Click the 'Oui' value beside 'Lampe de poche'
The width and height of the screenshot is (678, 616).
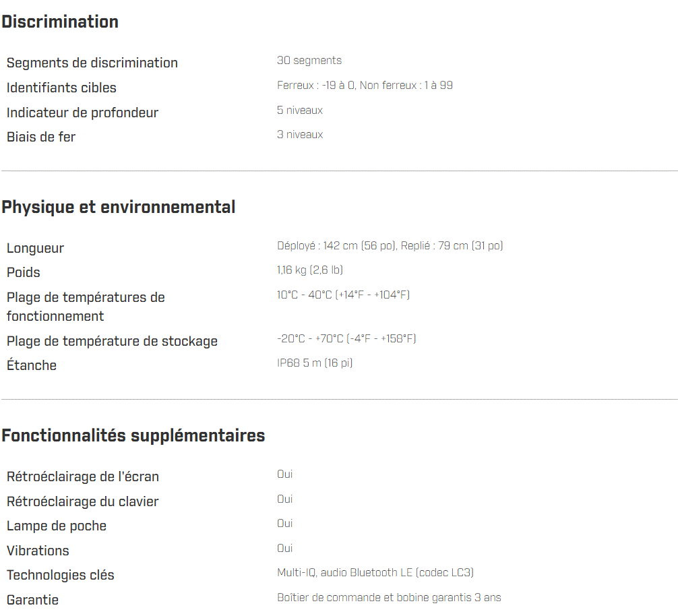(x=285, y=524)
